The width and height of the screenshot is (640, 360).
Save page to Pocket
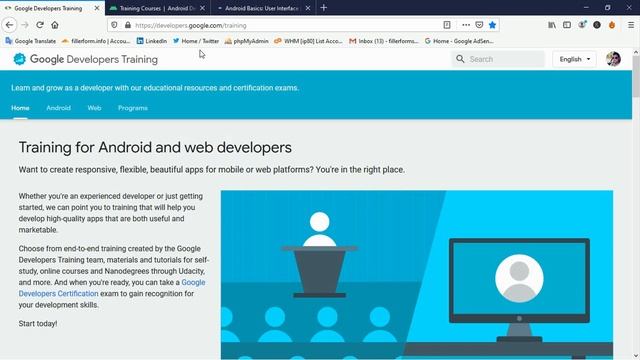pyautogui.click(x=479, y=25)
